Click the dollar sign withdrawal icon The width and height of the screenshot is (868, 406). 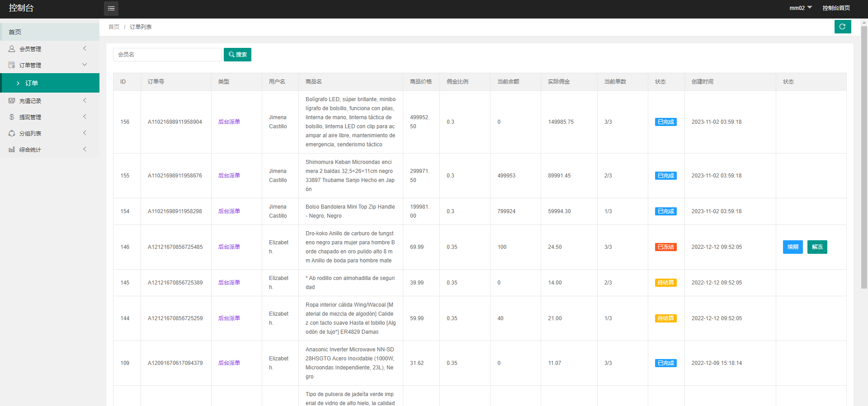click(12, 117)
